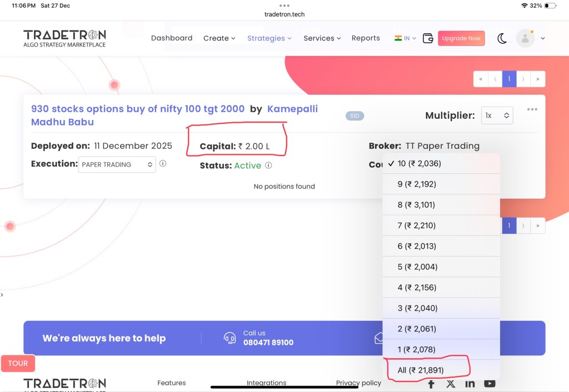Click the info icon next to Active status
Image resolution: width=569 pixels, height=392 pixels.
[268, 165]
